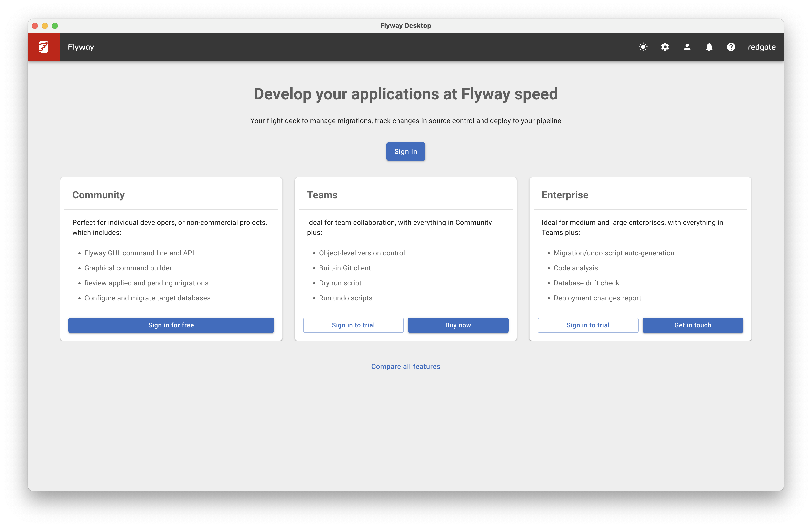
Task: Click 'Flyway GUI, command line and API' item
Action: tap(139, 253)
